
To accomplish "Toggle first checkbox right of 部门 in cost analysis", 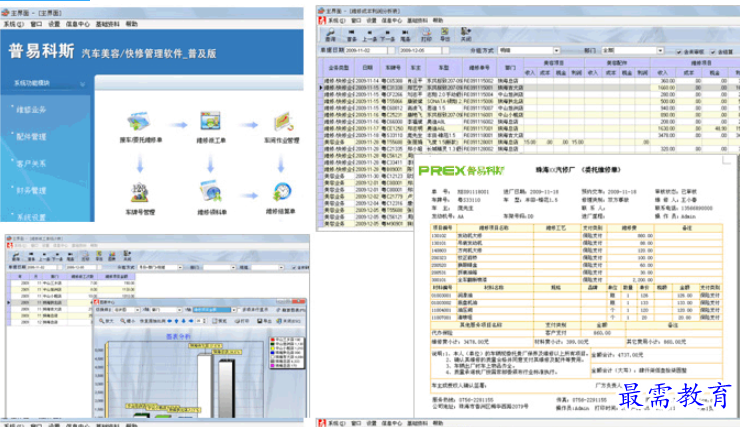I will [679, 52].
